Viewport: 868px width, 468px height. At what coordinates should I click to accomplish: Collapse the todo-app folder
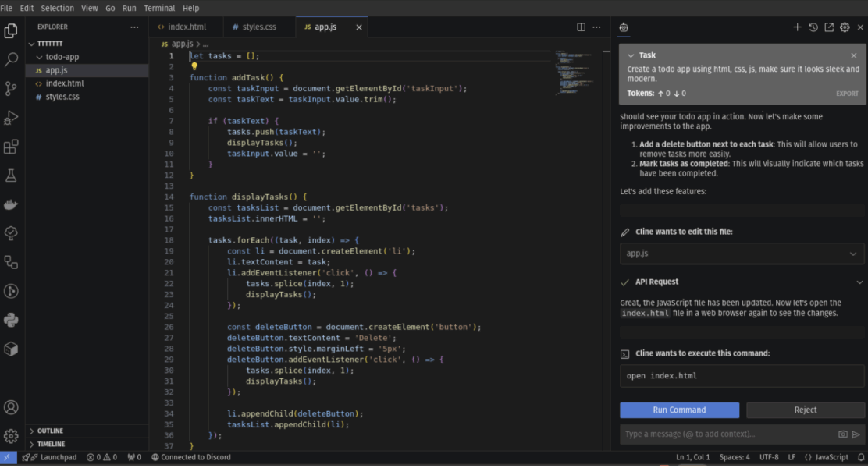point(62,57)
